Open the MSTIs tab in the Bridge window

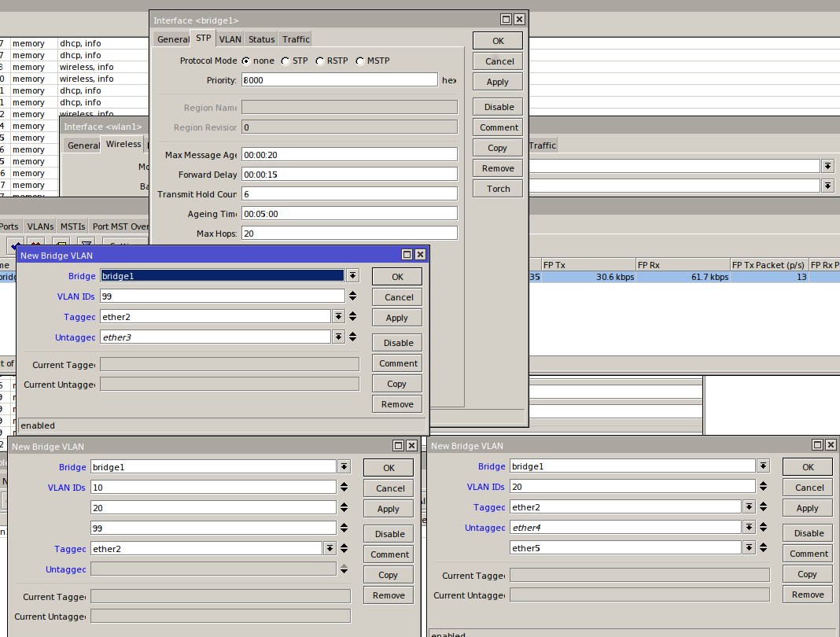coord(73,226)
